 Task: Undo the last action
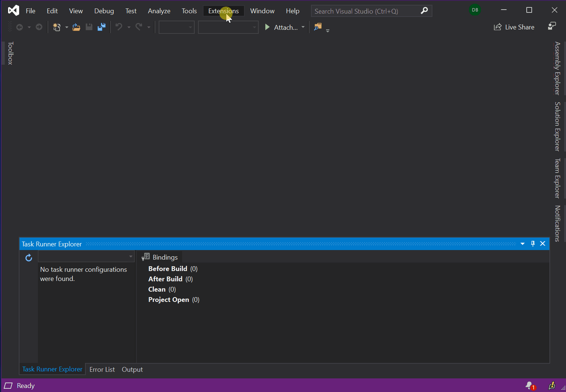[119, 27]
